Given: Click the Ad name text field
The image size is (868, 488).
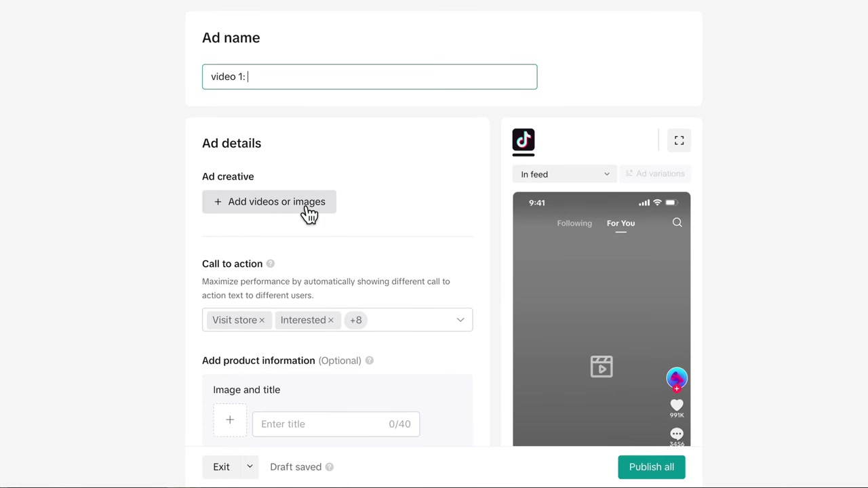Looking at the screenshot, I should 370,77.
